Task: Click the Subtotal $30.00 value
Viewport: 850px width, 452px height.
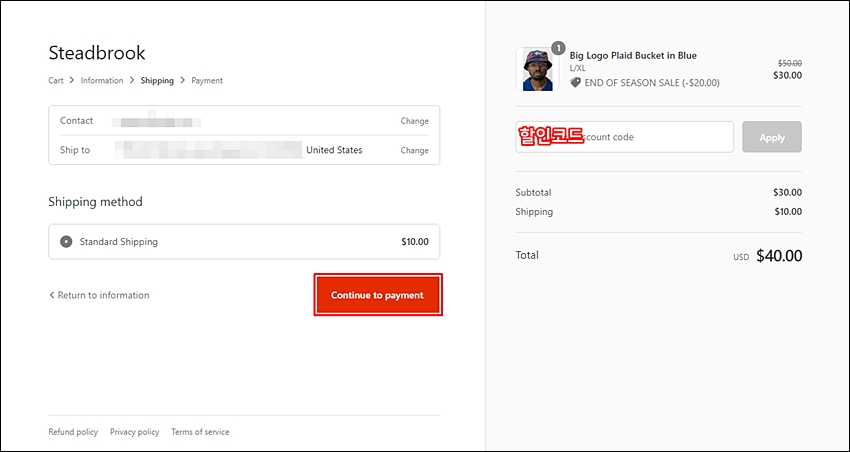Action: [x=788, y=192]
